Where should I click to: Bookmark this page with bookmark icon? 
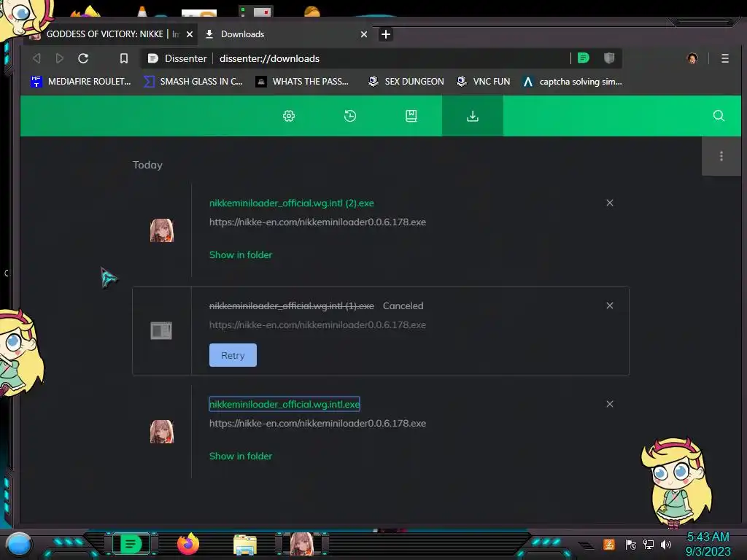(124, 58)
